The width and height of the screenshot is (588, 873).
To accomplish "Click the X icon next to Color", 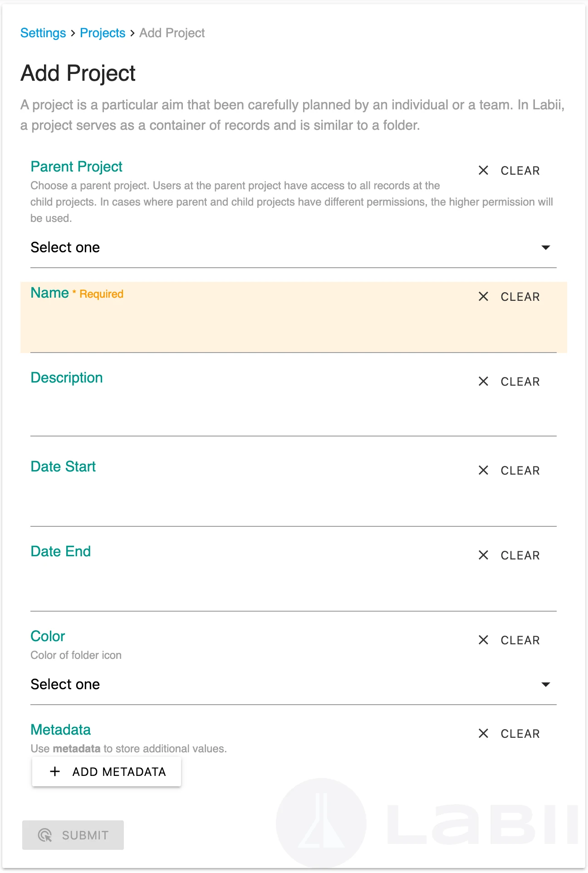I will tap(483, 640).
